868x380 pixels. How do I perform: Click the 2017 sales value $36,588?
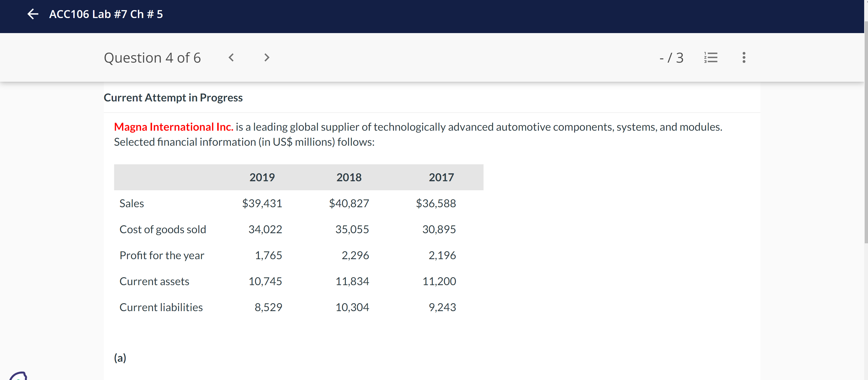(436, 203)
